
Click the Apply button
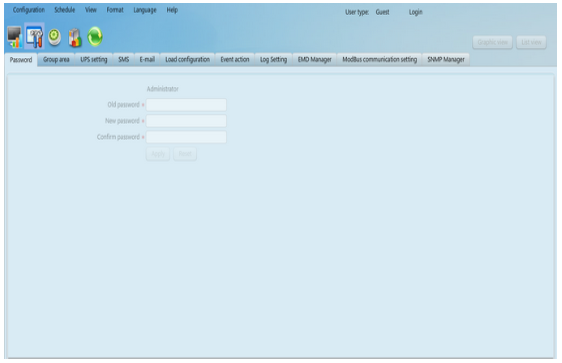[x=158, y=154]
